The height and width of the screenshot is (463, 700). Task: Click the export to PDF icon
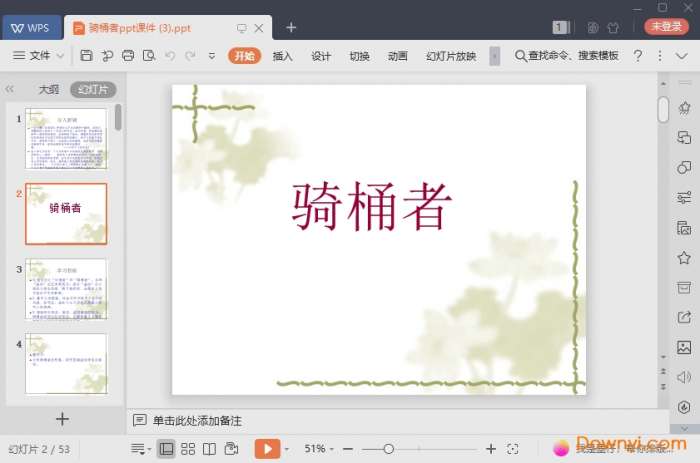[x=107, y=56]
